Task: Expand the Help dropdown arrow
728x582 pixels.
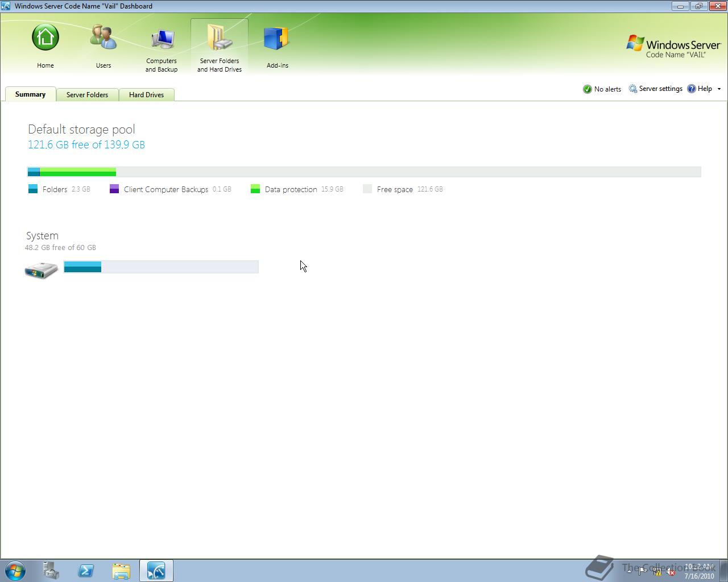Action: [719, 89]
